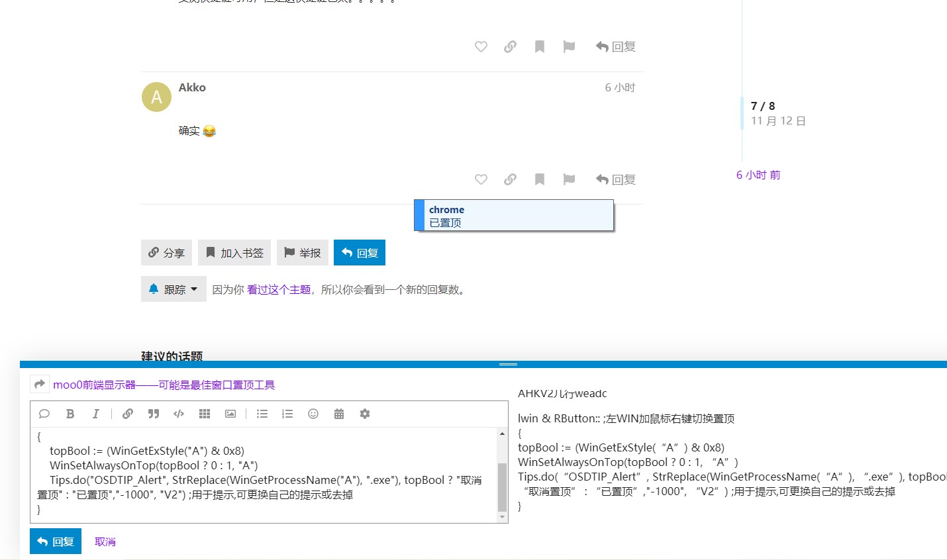Image resolution: width=947 pixels, height=560 pixels.
Task: Insert a blockquote in the composer
Action: click(x=154, y=414)
